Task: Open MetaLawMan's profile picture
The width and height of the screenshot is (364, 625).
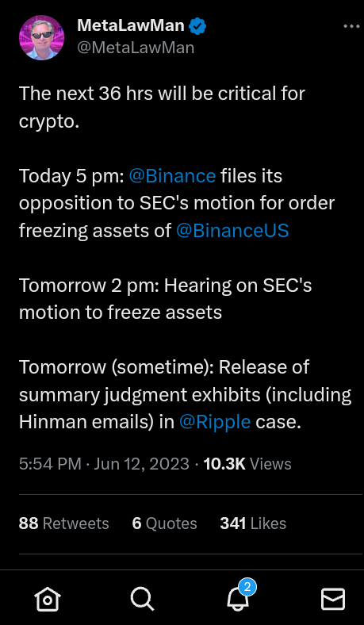Action: 41,37
